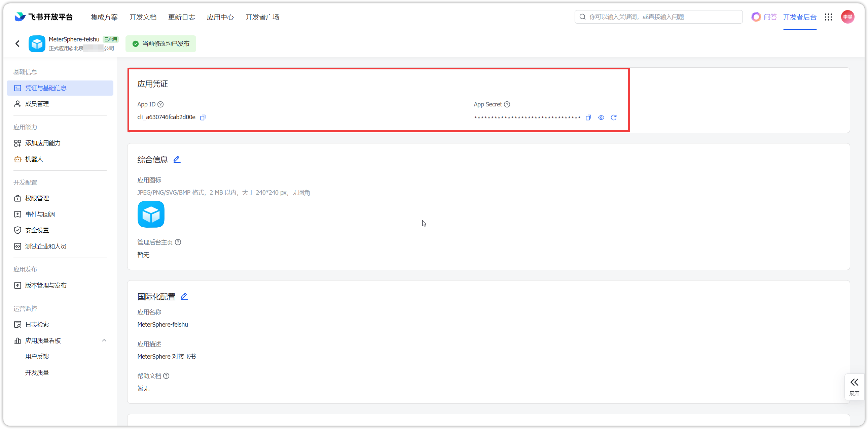Click the MeterSphere app icon in the header
Image resolution: width=868 pixels, height=429 pixels.
(37, 44)
